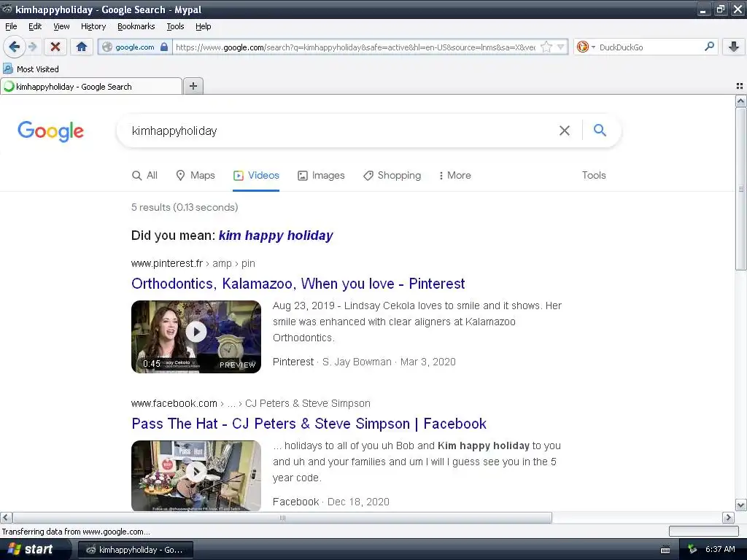Play the Lindsay Cekola video thumbnail
Screen dimensions: 747x560
196,336
